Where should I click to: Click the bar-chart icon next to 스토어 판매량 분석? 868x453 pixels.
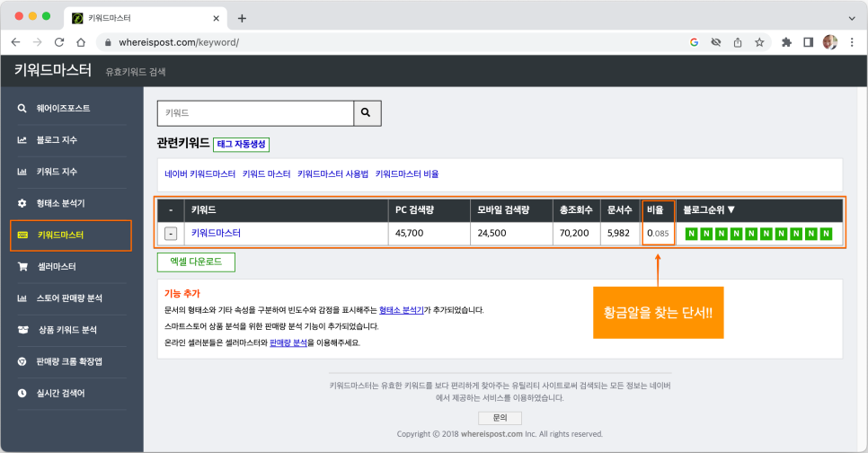click(x=22, y=298)
